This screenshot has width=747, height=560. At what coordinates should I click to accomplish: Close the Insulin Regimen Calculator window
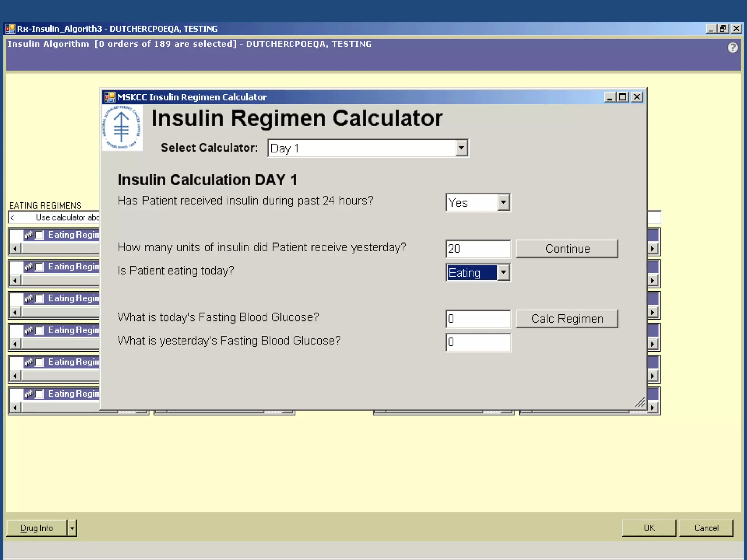tap(637, 97)
